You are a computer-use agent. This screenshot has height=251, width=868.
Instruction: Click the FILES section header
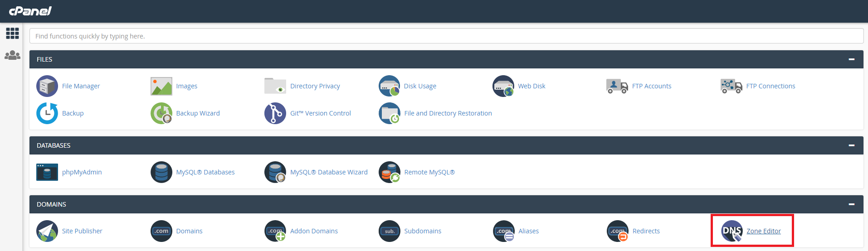point(446,59)
